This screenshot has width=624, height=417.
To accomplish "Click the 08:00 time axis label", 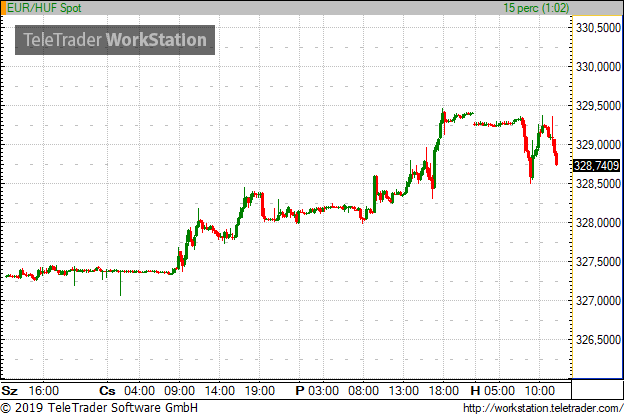I will 363,391.
